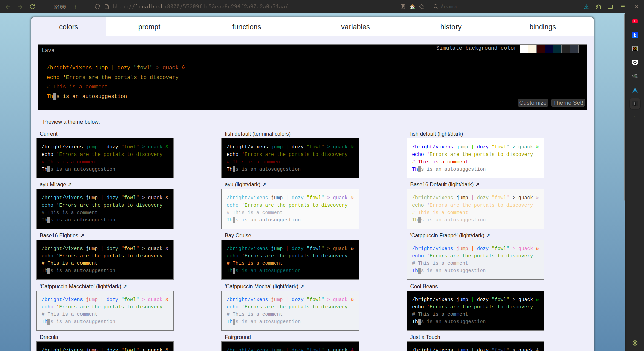Open the Base16 Default external link arrow

point(477,185)
